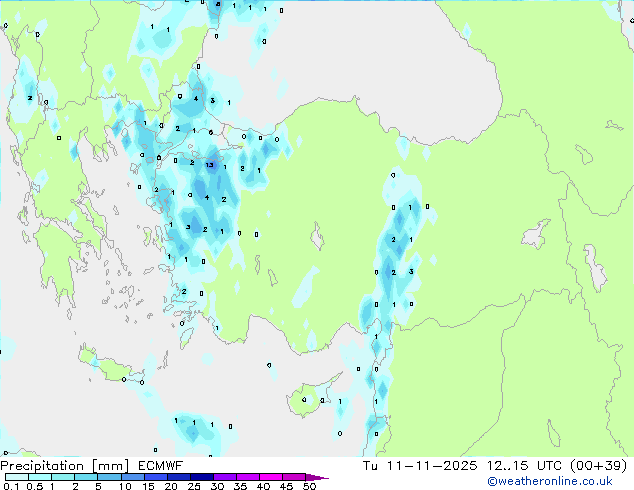Click the 25–30 mm dark blue legend swatch

pos(202,477)
